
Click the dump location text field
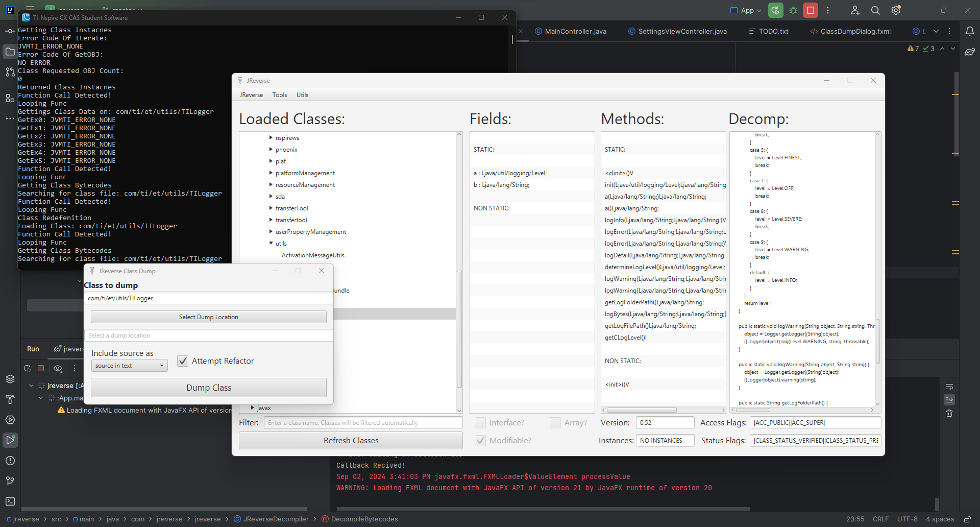[209, 336]
